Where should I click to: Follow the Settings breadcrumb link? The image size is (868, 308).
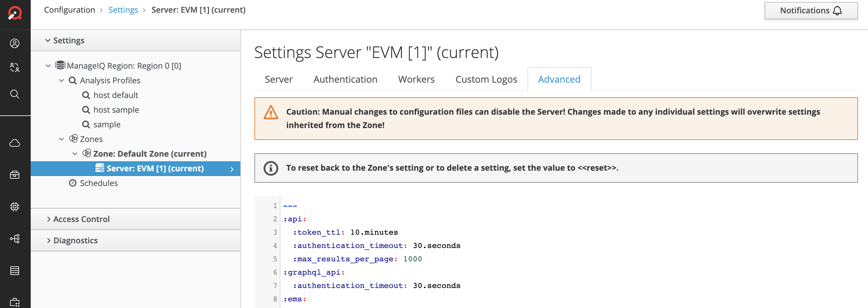[123, 10]
